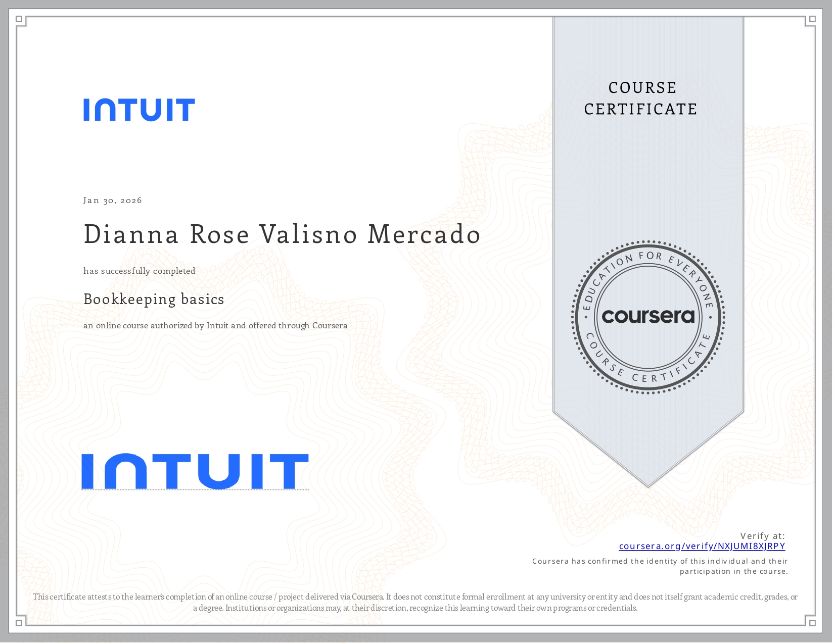
Task: Click the COURSE CERTIFICATE heading
Action: pos(641,98)
